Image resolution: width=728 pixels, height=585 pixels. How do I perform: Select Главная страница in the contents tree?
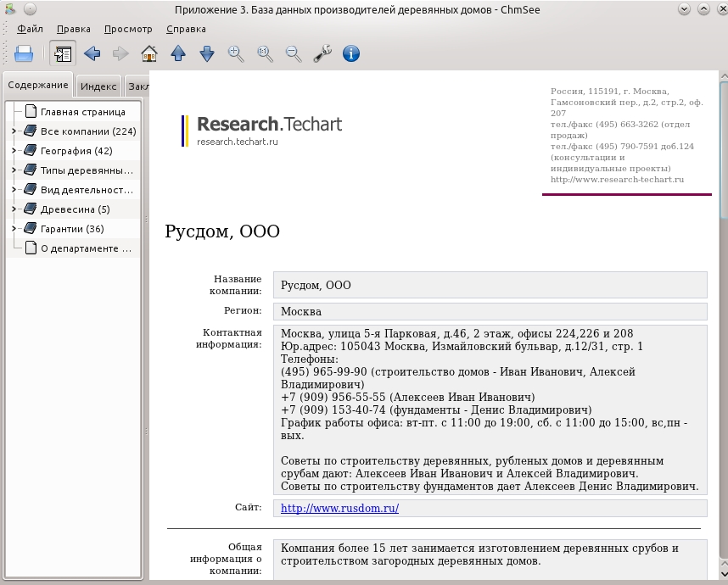click(x=82, y=112)
